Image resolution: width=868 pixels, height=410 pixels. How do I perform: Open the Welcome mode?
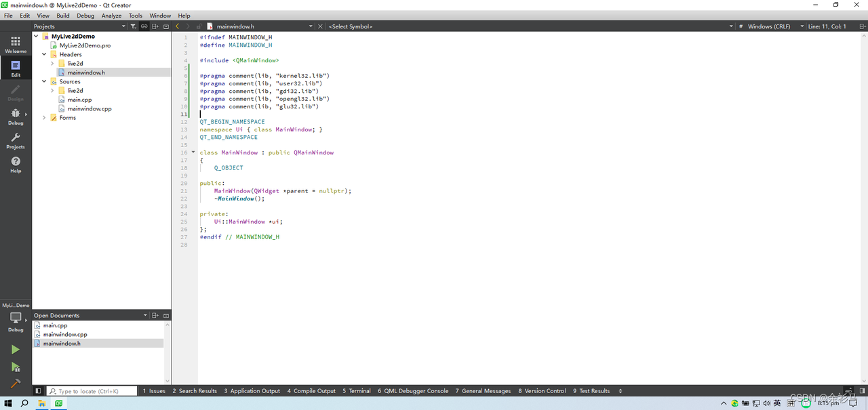click(16, 45)
